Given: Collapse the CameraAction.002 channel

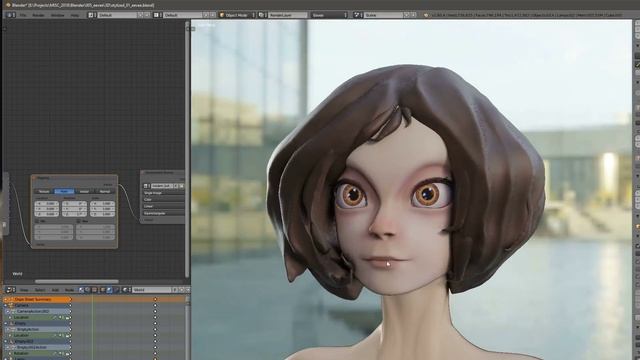Looking at the screenshot, I should pyautogui.click(x=8, y=311).
